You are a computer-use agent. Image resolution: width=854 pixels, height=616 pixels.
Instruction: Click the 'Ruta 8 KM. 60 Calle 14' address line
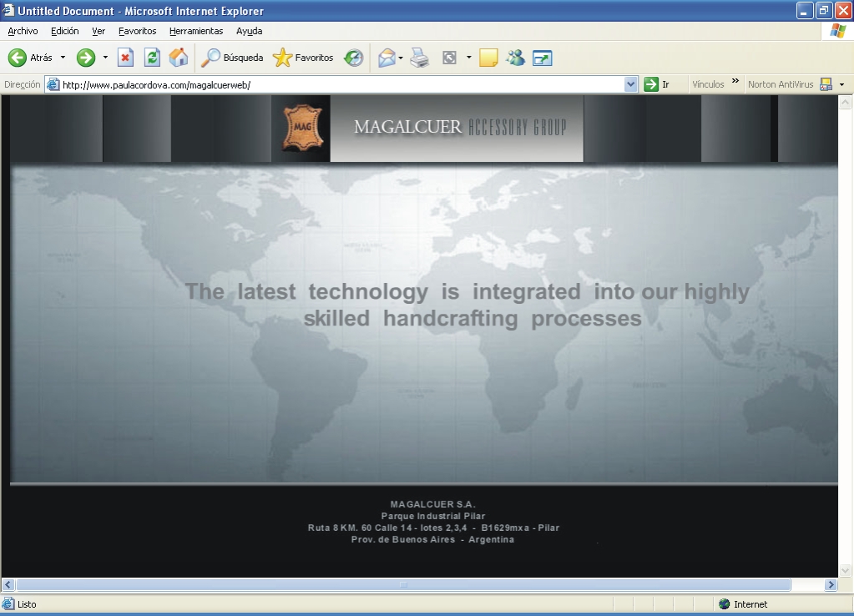point(433,528)
